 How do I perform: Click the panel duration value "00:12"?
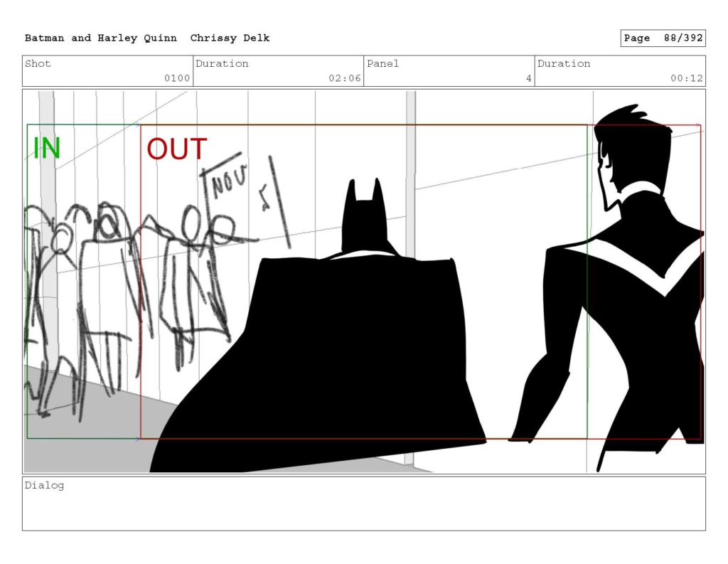(687, 78)
